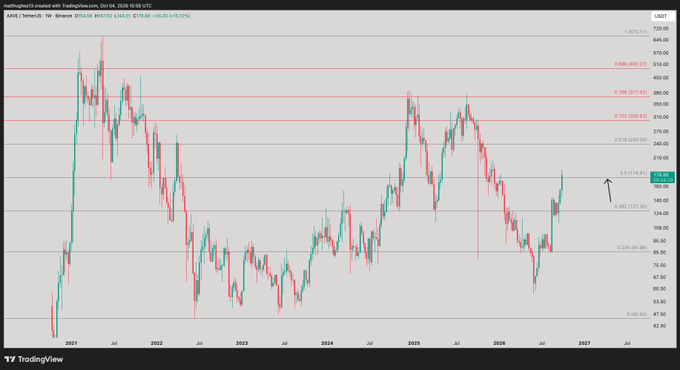Click the 450.00 price axis label
This screenshot has height=370, width=680.
pyautogui.click(x=661, y=78)
